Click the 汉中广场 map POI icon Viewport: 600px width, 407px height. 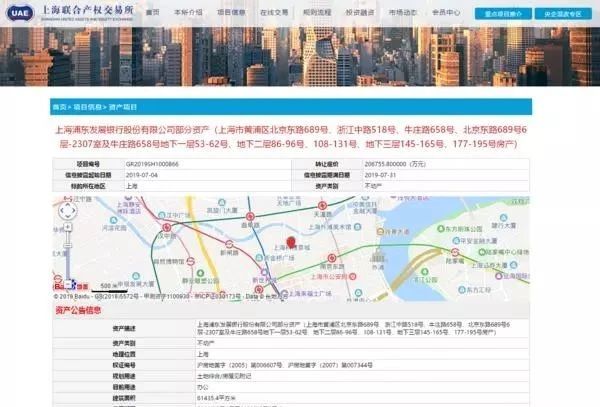pos(162,215)
